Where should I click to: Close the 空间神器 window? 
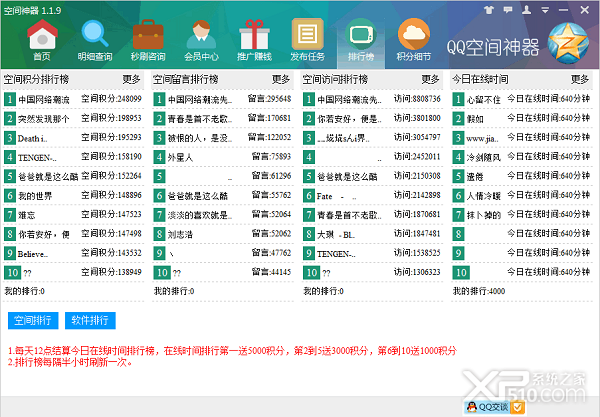click(x=584, y=10)
